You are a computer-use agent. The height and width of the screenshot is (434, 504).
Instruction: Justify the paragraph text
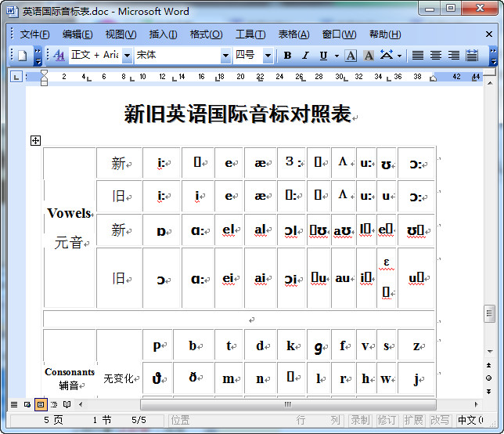pyautogui.click(x=418, y=56)
